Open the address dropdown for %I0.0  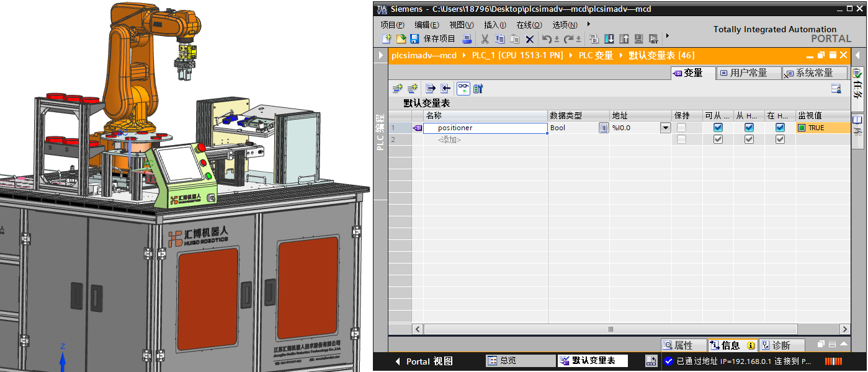(665, 128)
